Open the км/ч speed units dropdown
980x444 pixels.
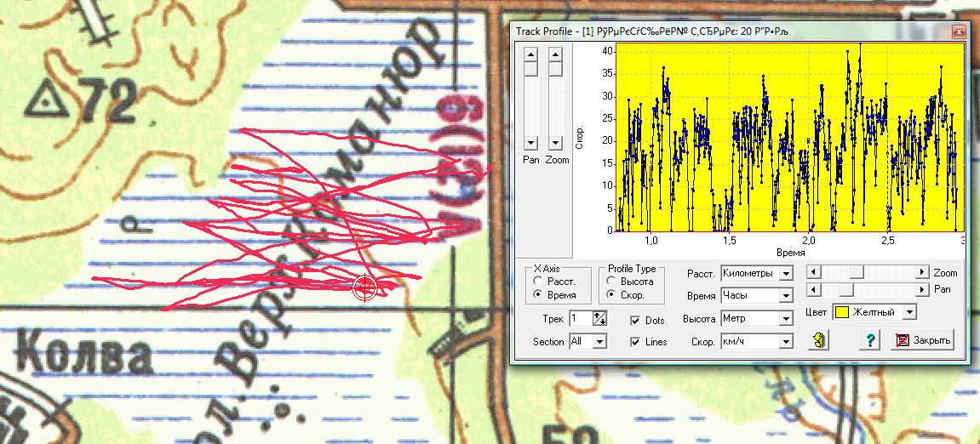tap(786, 341)
